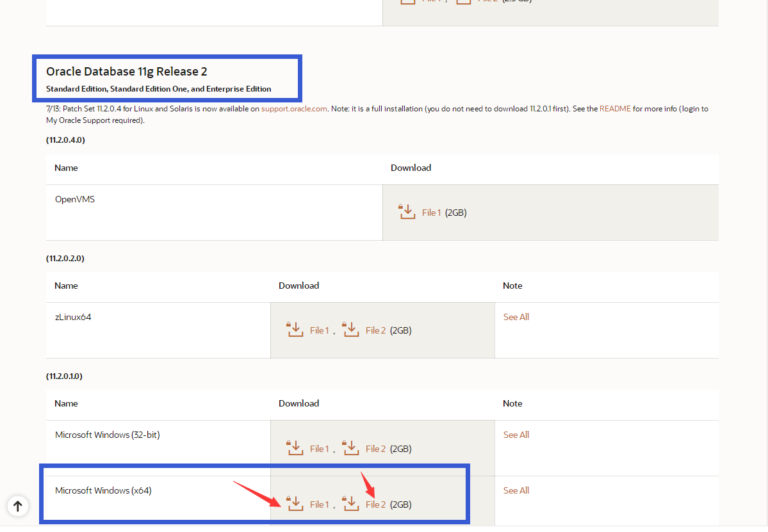Follow the support.oracle.com link
The width and height of the screenshot is (768, 532).
[294, 109]
